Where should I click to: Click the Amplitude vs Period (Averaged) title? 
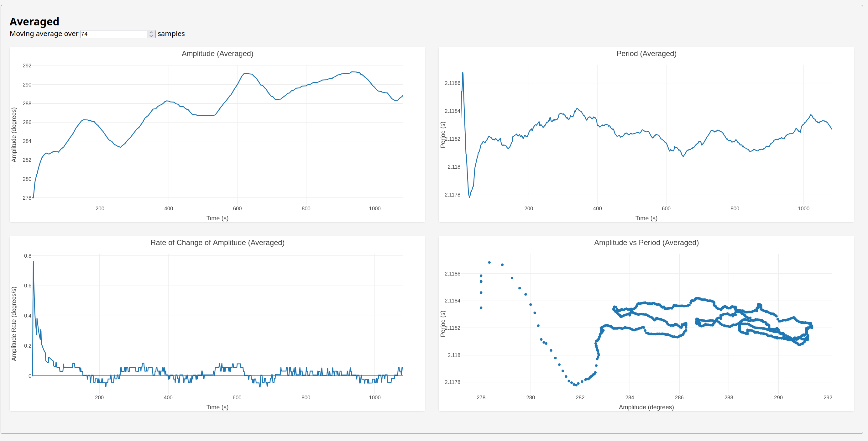[x=646, y=242]
